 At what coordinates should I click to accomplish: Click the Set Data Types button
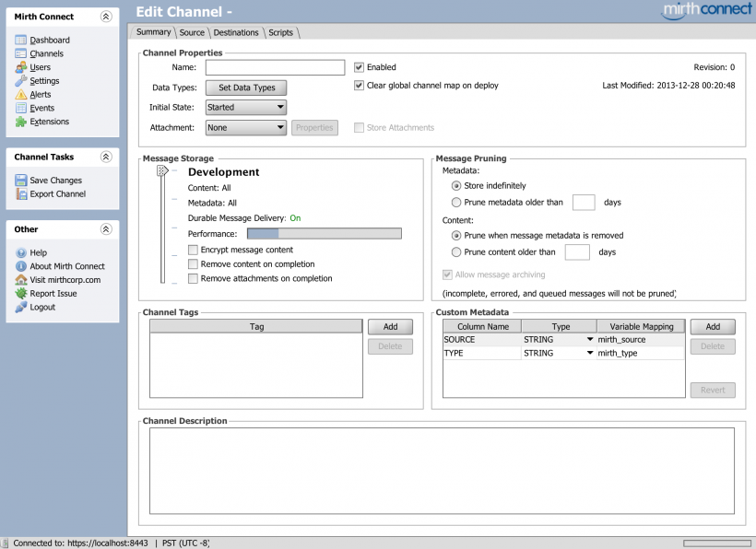tap(246, 88)
